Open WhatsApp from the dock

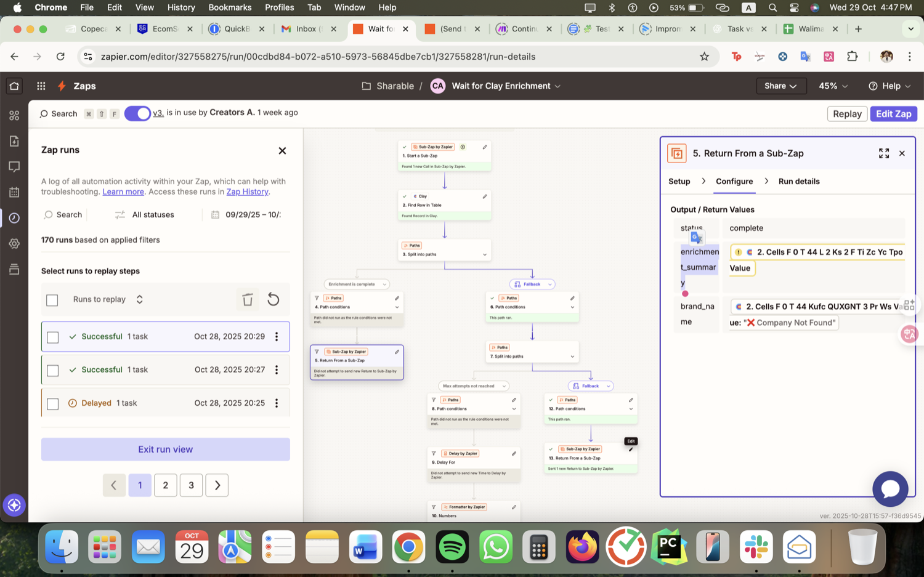pos(496,547)
